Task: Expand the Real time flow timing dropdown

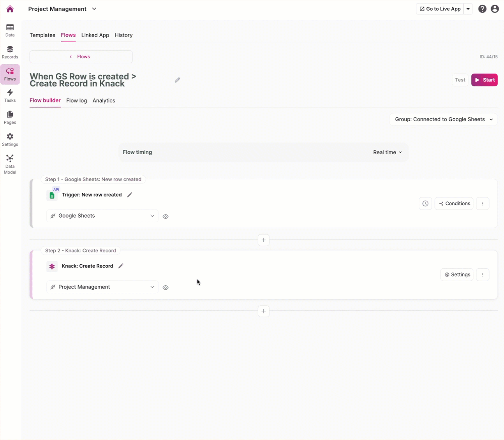Action: point(388,153)
